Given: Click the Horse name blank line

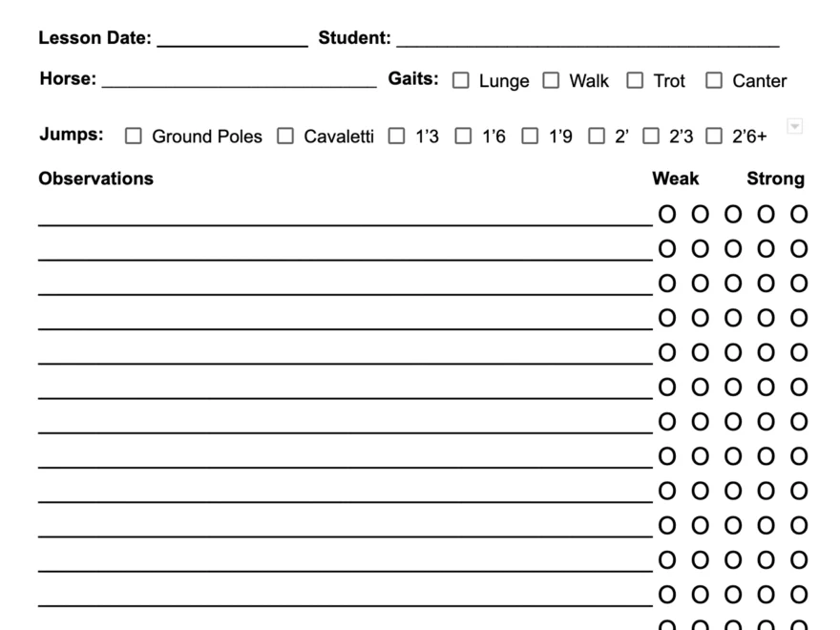Looking at the screenshot, I should [x=239, y=80].
